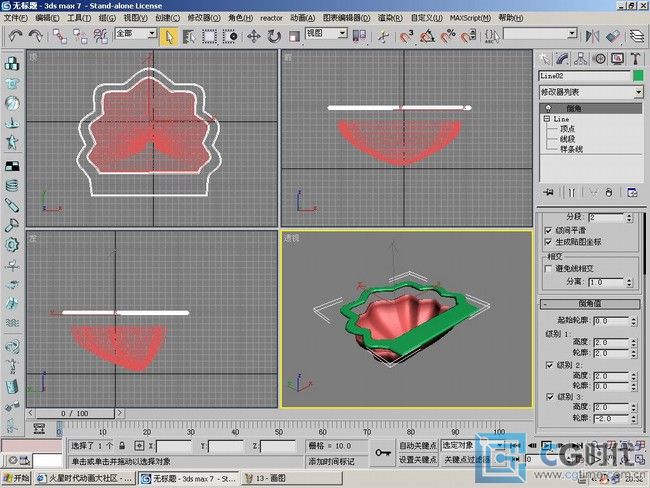
Task: Click the 分段 spinner arrows
Action: pyautogui.click(x=630, y=217)
